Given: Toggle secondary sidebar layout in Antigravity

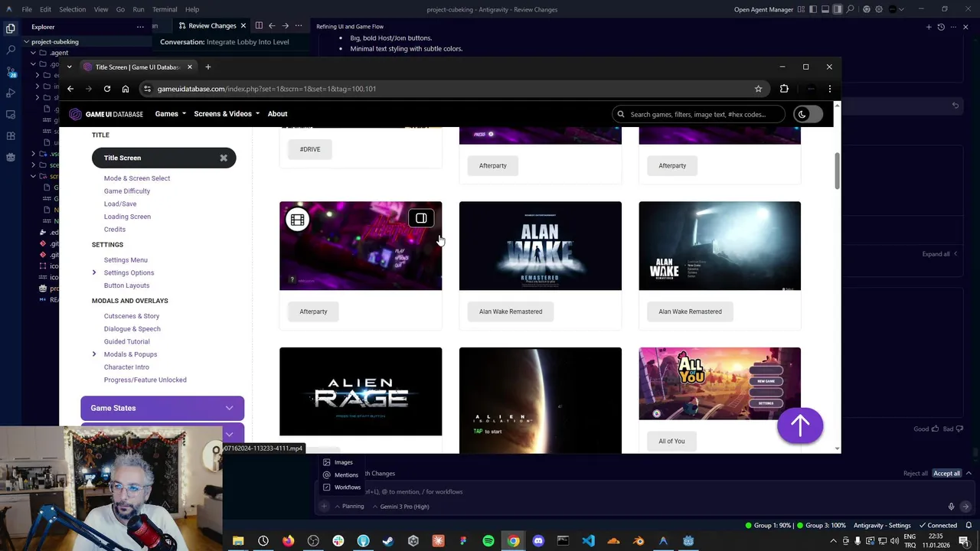Looking at the screenshot, I should (838, 9).
